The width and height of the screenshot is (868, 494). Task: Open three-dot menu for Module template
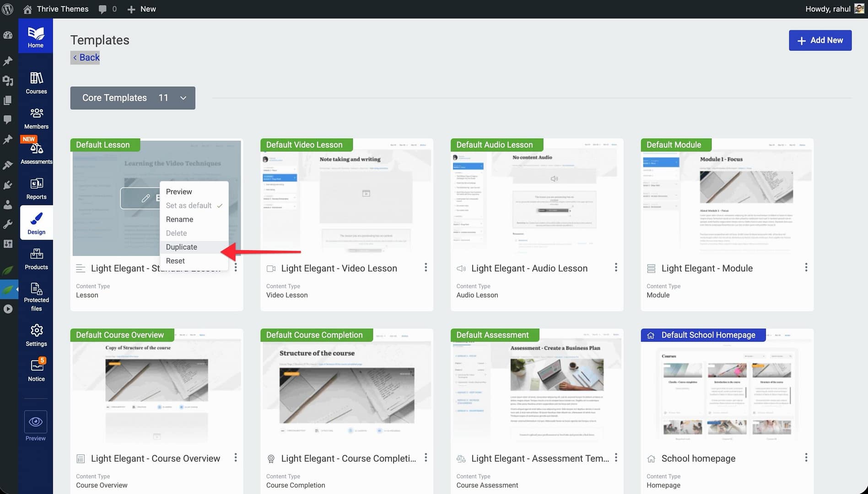[806, 268]
